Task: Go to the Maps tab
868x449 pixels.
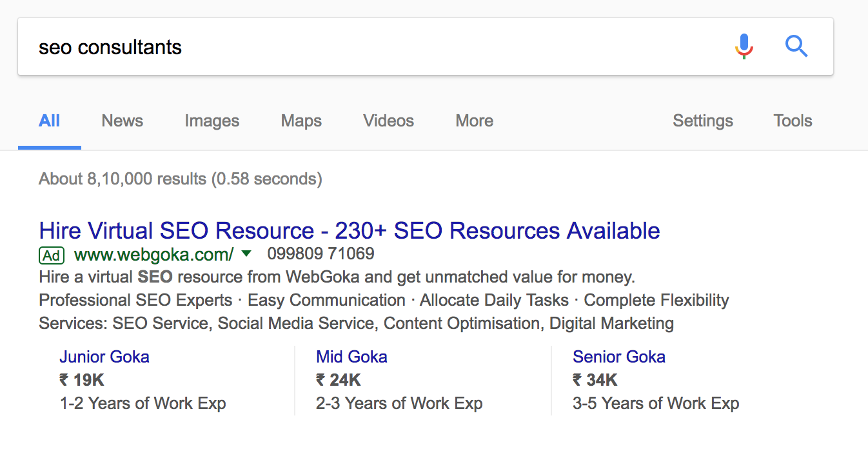Action: point(301,121)
